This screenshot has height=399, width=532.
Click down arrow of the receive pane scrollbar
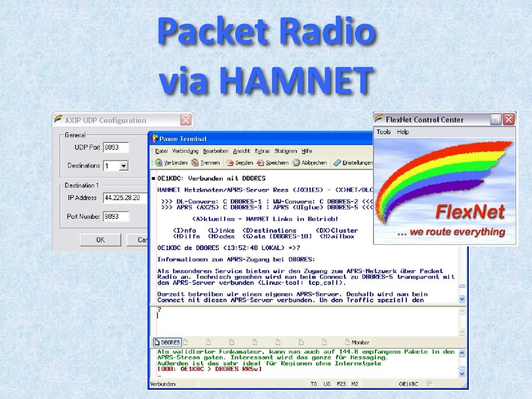tap(462, 299)
